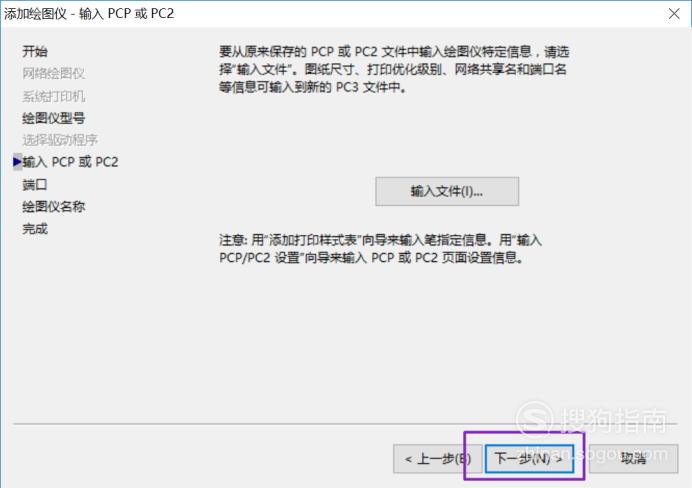Screen dimensions: 692x488
Task: Select the 端口 step in sidebar
Action: pos(35,184)
